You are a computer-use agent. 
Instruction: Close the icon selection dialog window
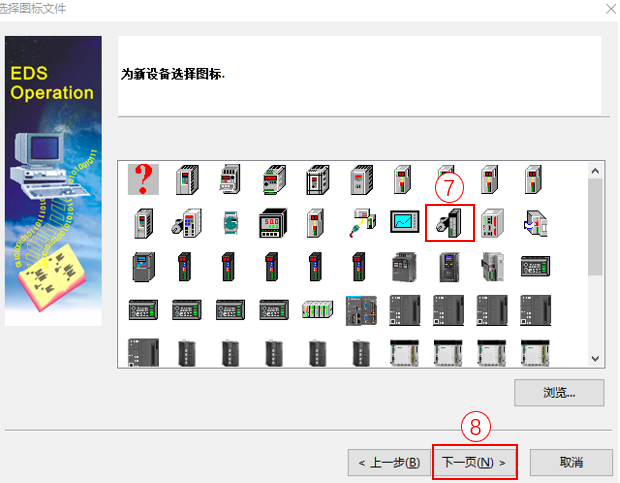[611, 9]
